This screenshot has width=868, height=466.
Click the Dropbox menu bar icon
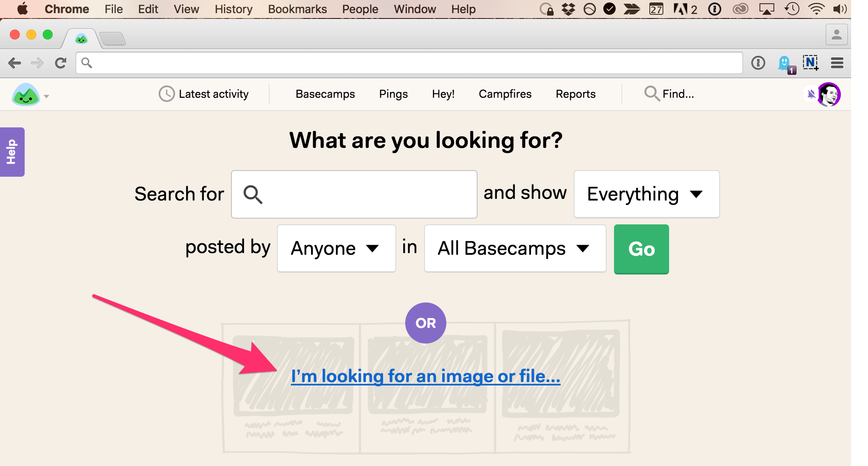pos(568,9)
